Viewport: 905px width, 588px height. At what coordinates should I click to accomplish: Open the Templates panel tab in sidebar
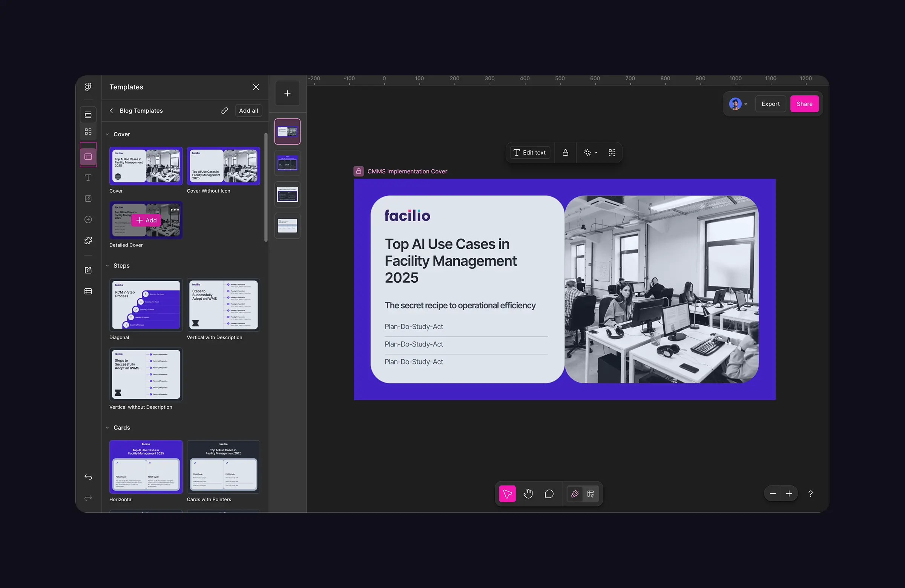coord(88,156)
